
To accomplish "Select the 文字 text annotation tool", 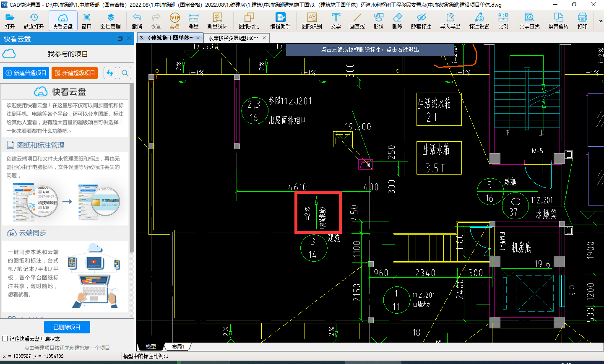I will coord(336,21).
